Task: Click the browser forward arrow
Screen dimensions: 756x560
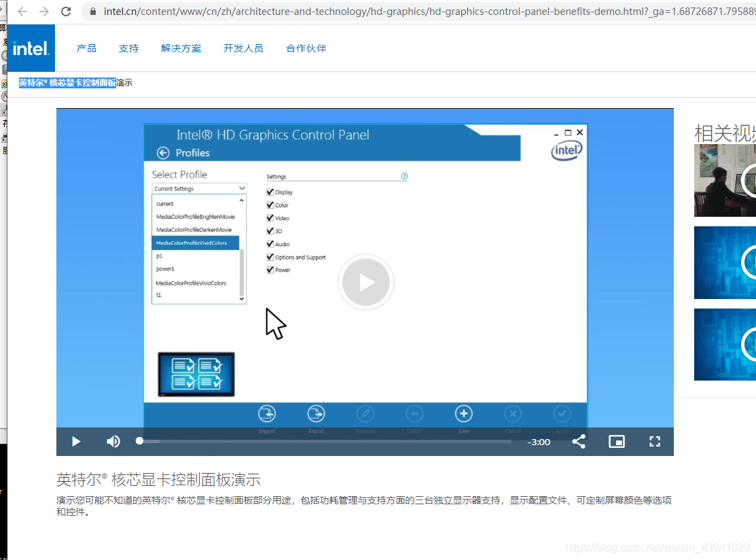Action: (44, 11)
